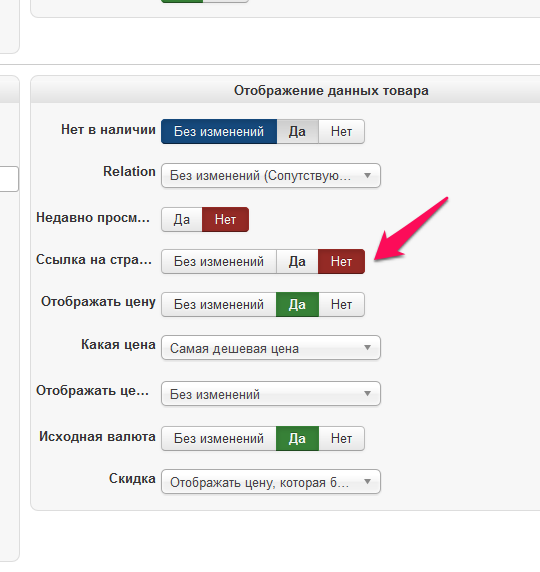The image size is (540, 572).
Task: Enable Недавно просм... with Да
Action: pos(182,220)
